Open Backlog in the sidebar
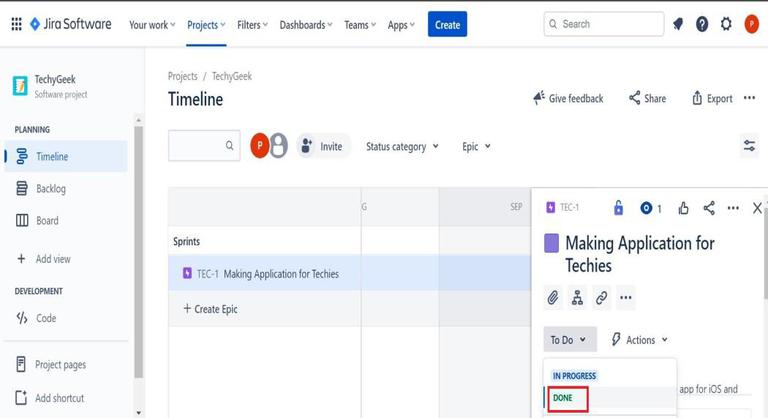Image resolution: width=768 pixels, height=418 pixels. [50, 188]
